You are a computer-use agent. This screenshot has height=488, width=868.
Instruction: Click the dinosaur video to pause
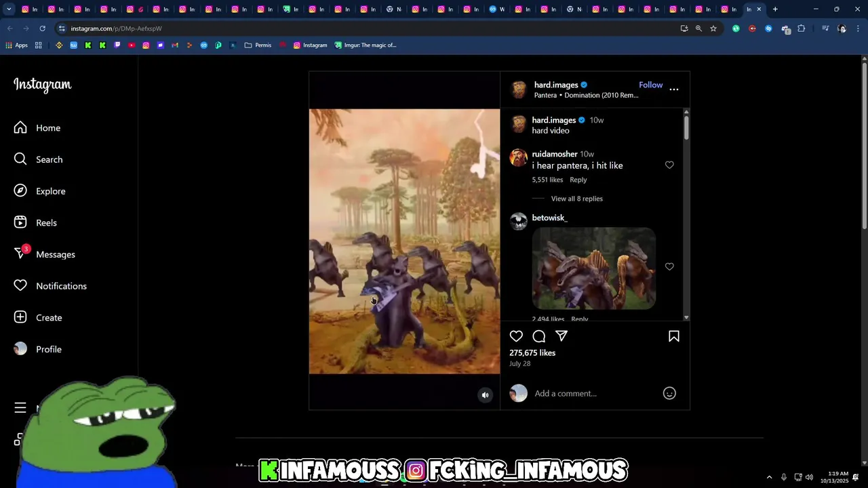point(404,241)
